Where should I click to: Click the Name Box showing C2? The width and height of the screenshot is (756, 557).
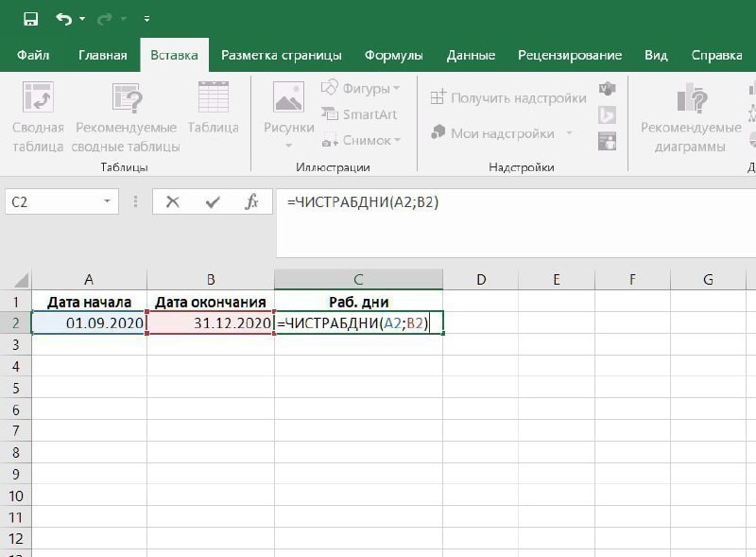click(53, 201)
